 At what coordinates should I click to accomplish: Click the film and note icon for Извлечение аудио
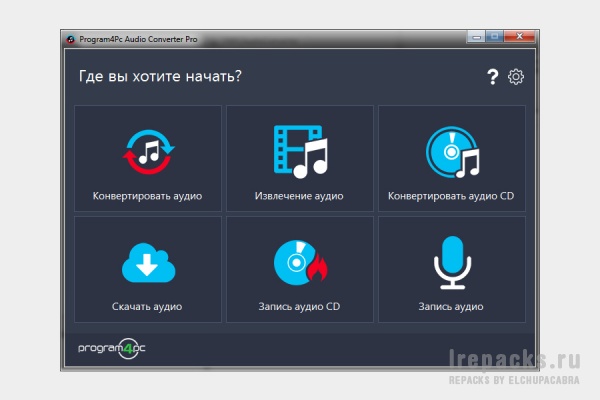(x=300, y=152)
